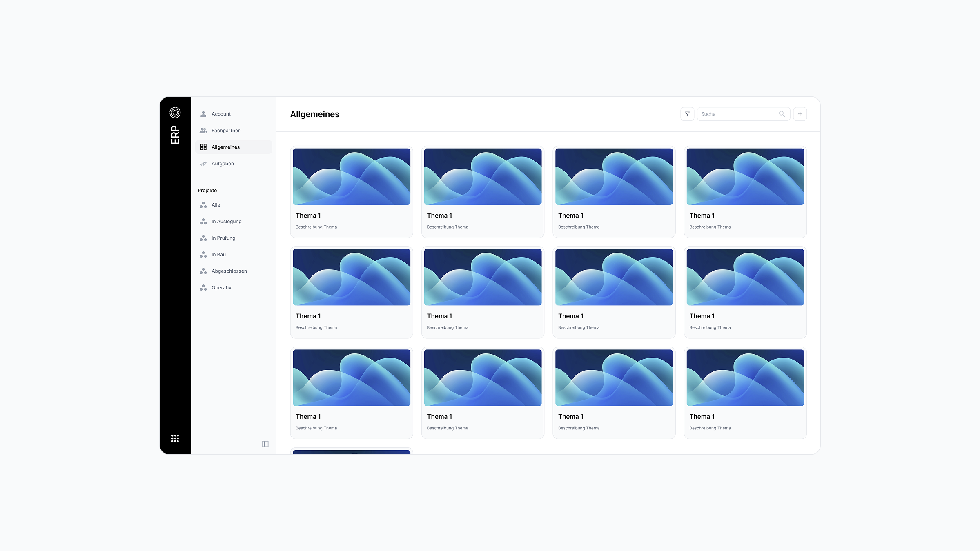Show Abgeschlossen projects
Screen dimensions: 980x551
pyautogui.click(x=229, y=271)
